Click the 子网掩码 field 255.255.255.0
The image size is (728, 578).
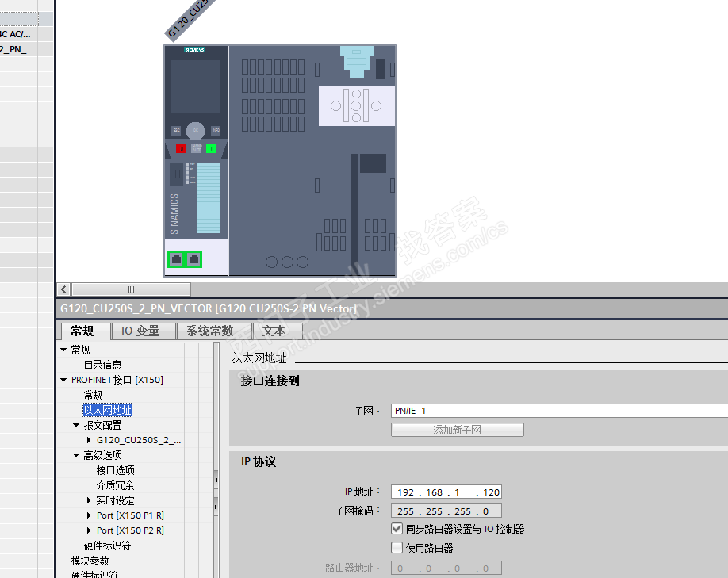click(446, 511)
